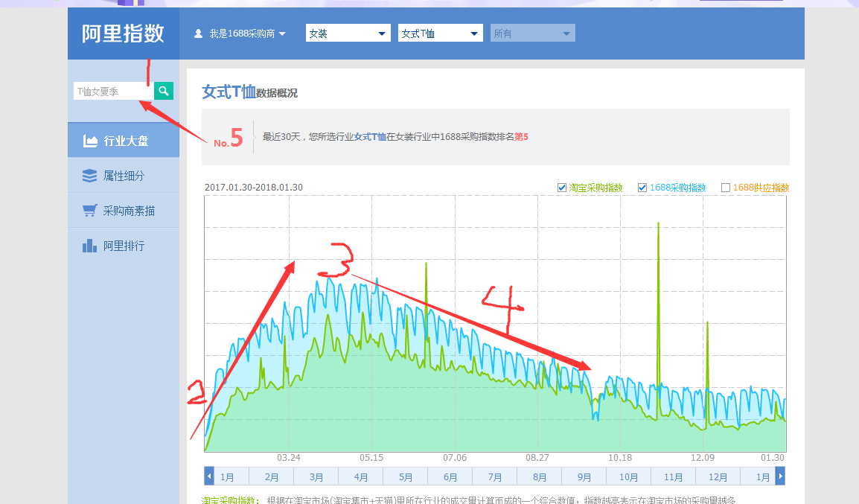Click the 采购商素描 shopping cart icon
Screen dimensions: 859x504
89,211
